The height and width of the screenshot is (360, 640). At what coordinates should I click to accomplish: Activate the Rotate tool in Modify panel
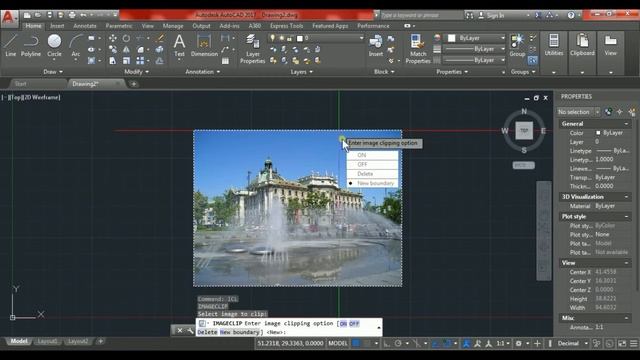click(x=126, y=38)
